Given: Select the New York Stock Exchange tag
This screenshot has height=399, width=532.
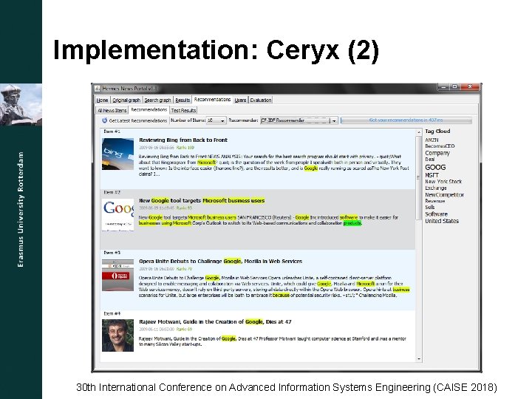Looking at the screenshot, I should click(443, 185).
